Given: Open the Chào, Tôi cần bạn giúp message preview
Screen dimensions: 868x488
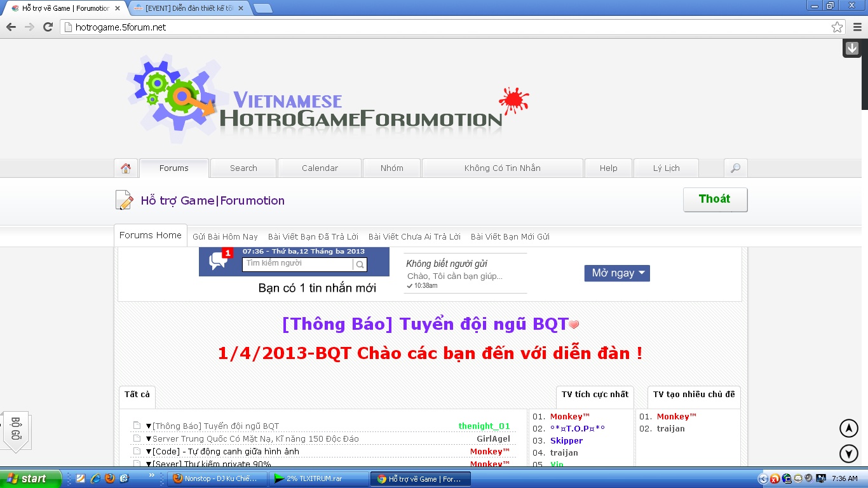Looking at the screenshot, I should (x=455, y=276).
